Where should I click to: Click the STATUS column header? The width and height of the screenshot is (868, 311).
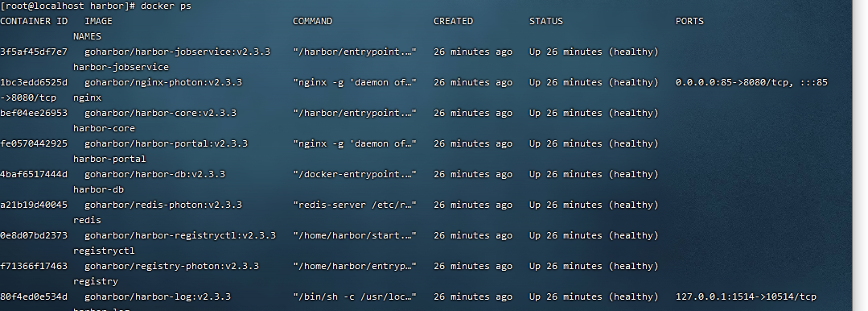coord(546,21)
